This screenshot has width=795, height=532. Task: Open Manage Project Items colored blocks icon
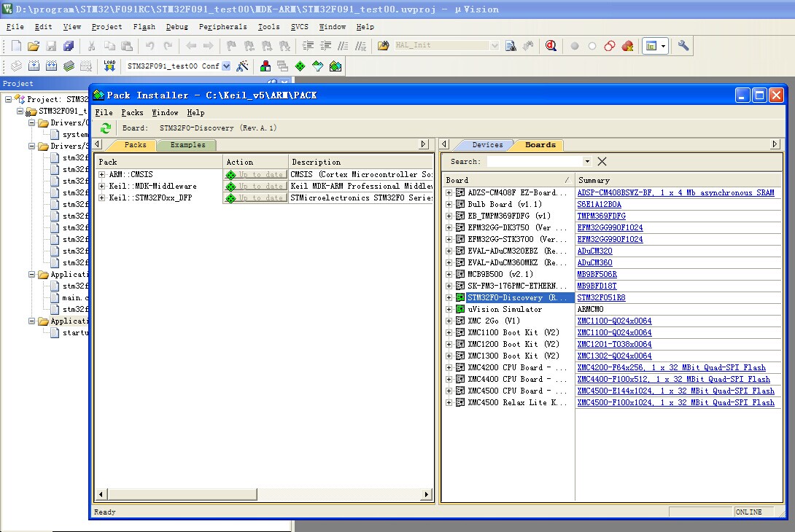point(265,66)
